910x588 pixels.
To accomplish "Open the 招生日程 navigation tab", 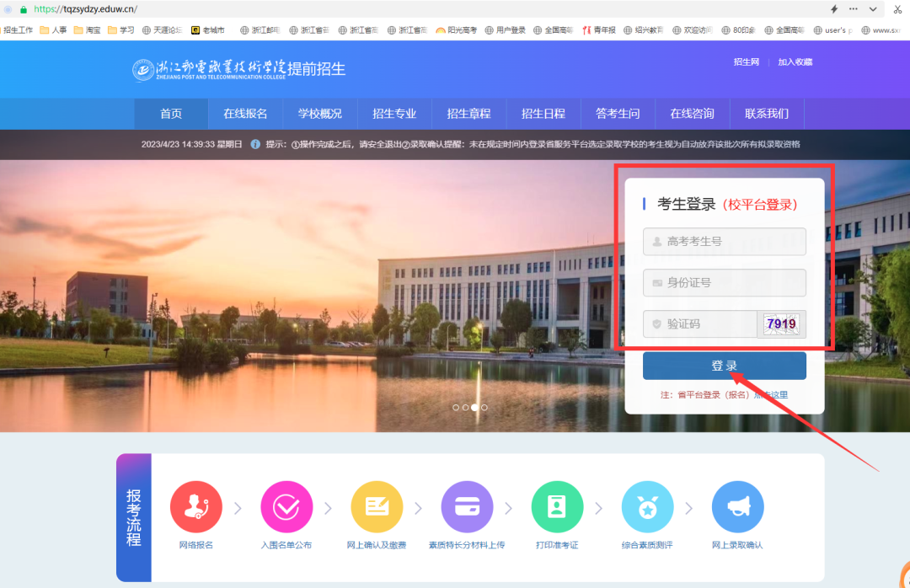I will [x=543, y=114].
